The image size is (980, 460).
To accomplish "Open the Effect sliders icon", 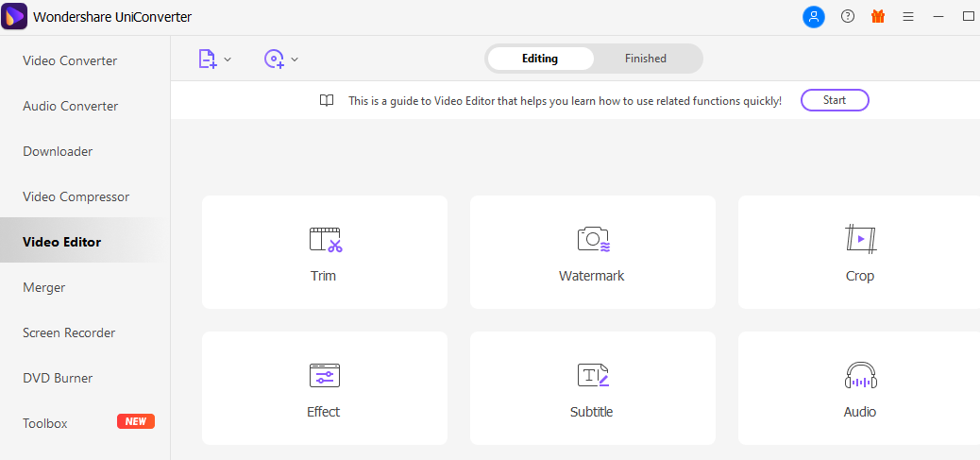I will pos(325,375).
